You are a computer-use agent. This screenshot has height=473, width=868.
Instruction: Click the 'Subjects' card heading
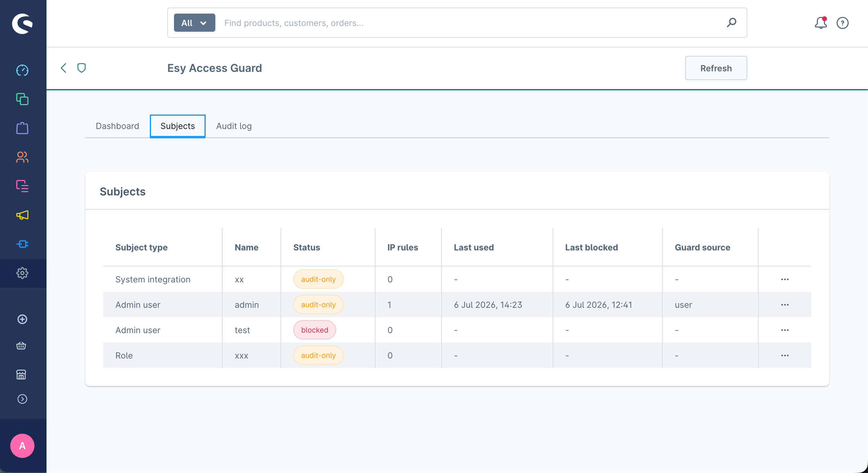tap(123, 191)
